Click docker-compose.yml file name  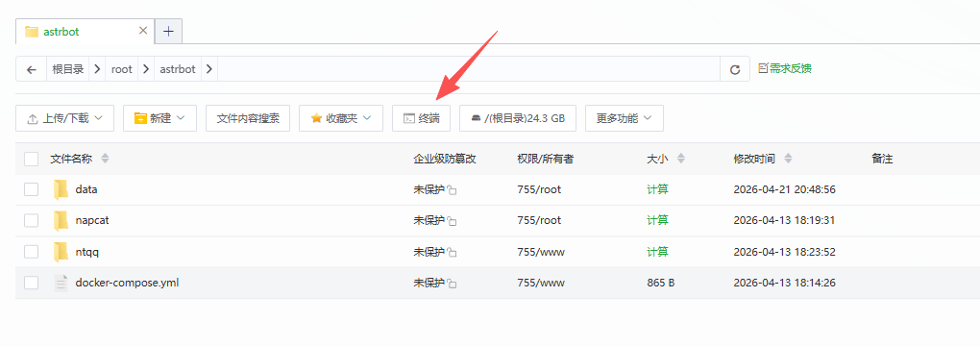(127, 283)
